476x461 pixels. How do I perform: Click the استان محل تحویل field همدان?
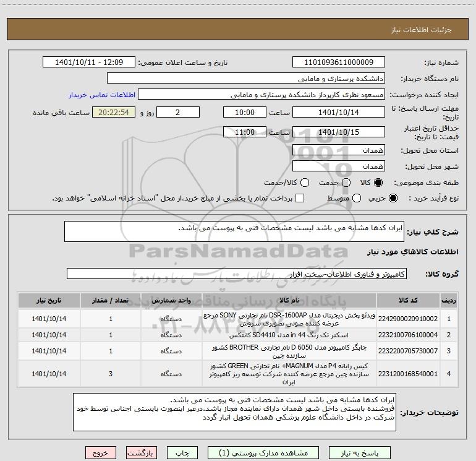[339, 150]
